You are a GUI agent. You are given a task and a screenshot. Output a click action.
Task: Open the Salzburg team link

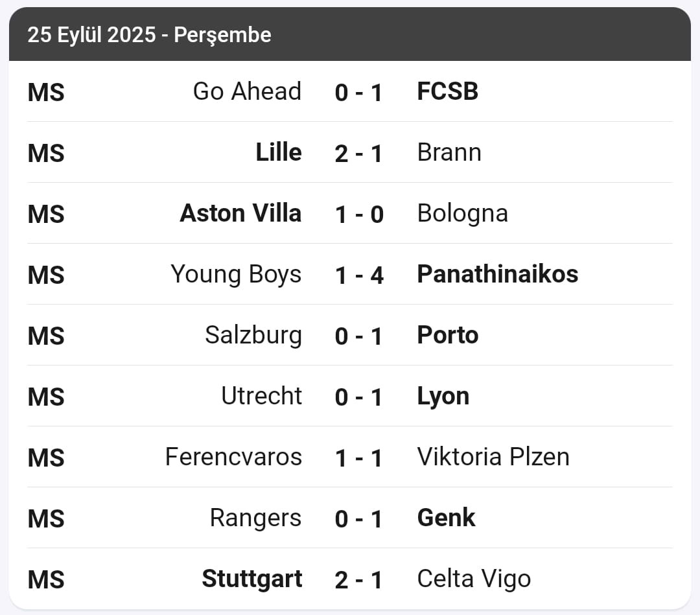coord(253,336)
